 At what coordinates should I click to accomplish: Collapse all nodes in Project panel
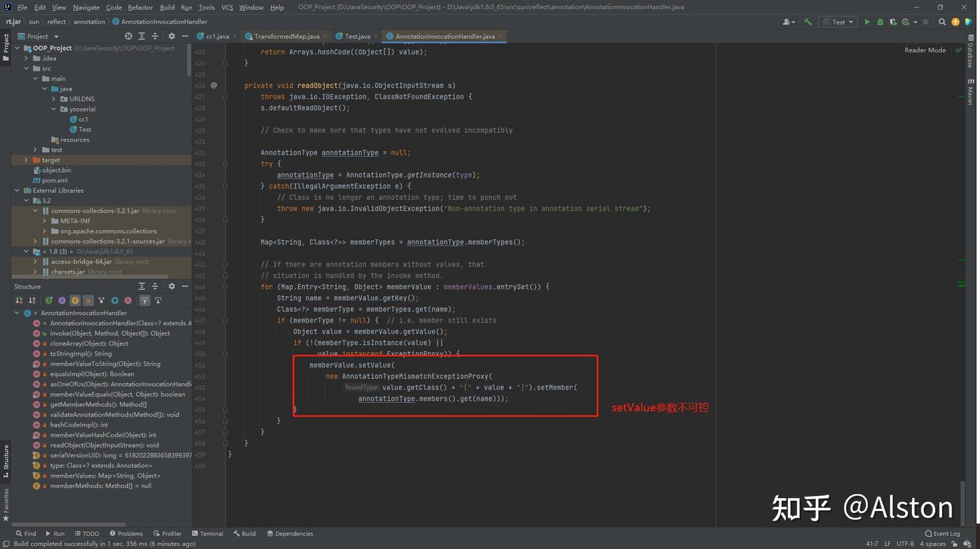[x=154, y=36]
